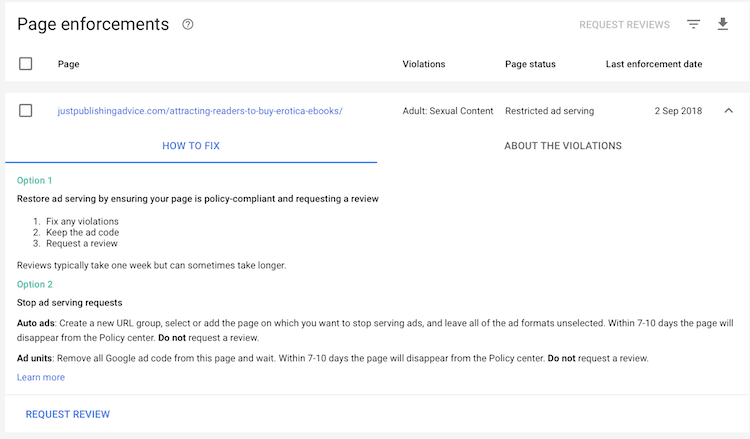Viewport: 750px width, 439px height.
Task: Select the justpublishingadvice.com row checkbox
Action: (26, 111)
